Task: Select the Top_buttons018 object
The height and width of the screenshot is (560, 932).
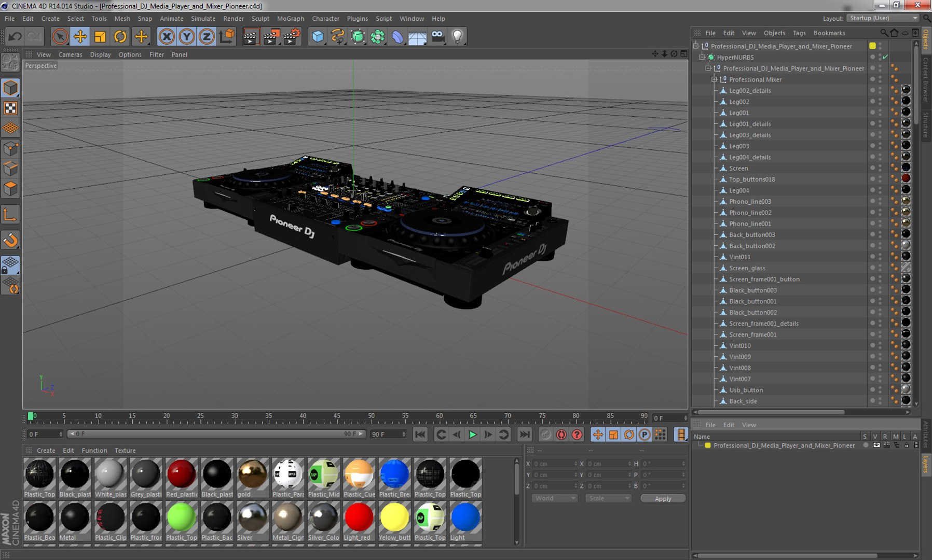Action: 752,179
